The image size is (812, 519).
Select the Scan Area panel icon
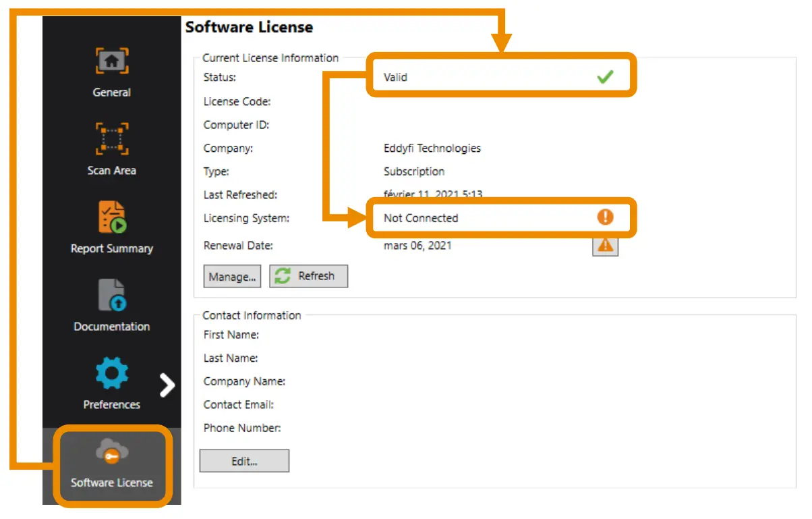coord(111,138)
